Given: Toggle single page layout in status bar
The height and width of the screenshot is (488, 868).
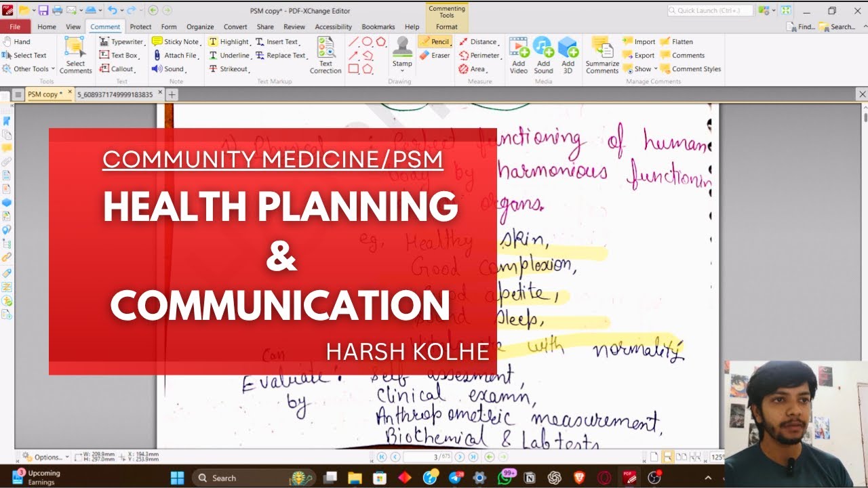Looking at the screenshot, I should tap(654, 457).
